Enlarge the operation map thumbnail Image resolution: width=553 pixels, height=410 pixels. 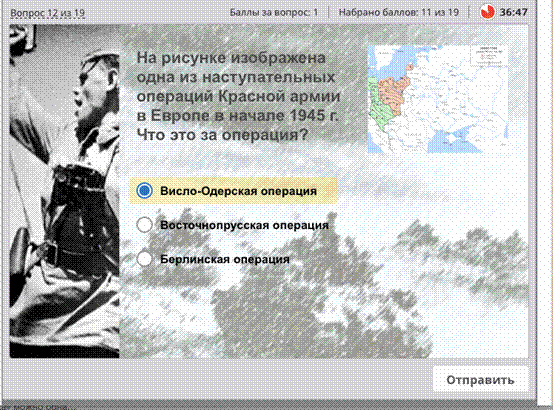[438, 99]
